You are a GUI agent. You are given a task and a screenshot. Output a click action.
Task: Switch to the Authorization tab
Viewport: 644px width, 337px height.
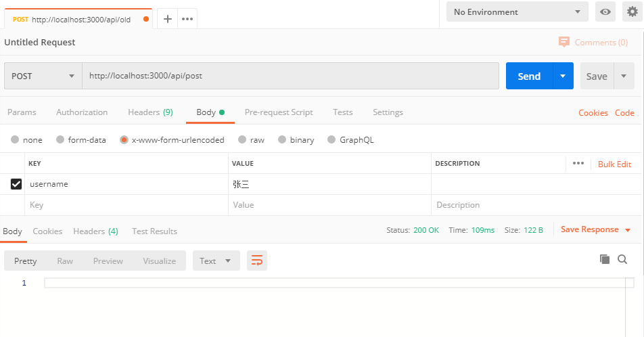pos(82,112)
